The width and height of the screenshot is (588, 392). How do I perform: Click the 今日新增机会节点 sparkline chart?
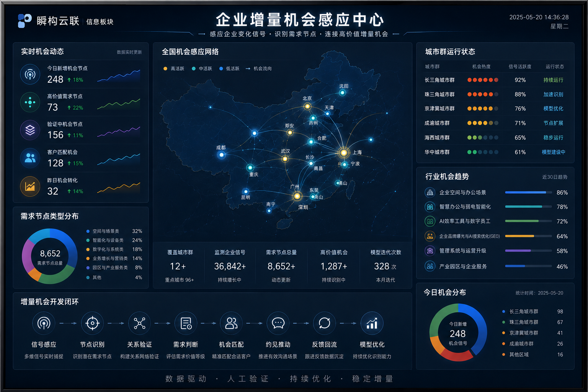tap(119, 76)
